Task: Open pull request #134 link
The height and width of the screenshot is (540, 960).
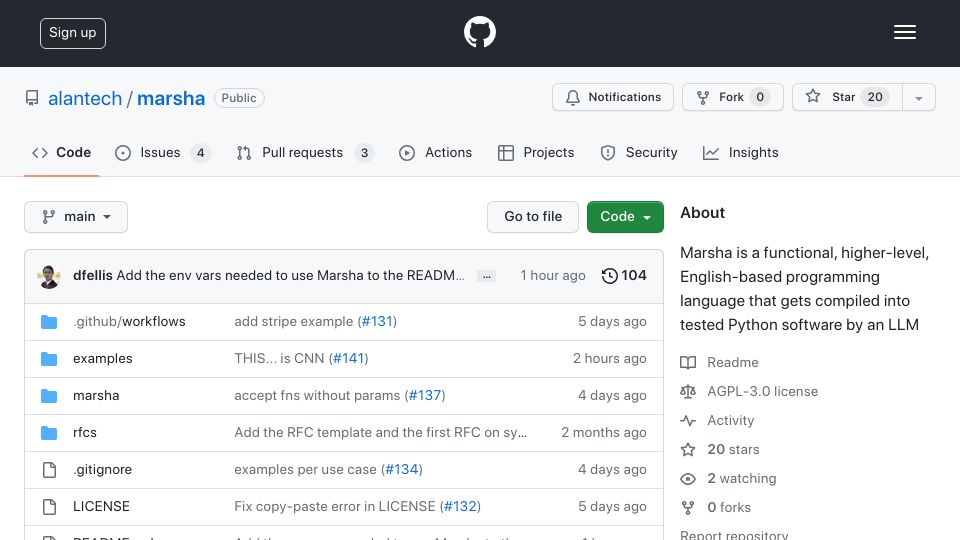Action: [x=402, y=470]
